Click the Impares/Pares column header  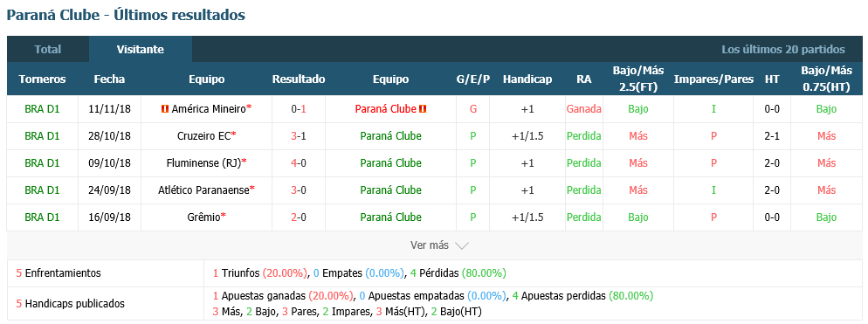(x=713, y=79)
